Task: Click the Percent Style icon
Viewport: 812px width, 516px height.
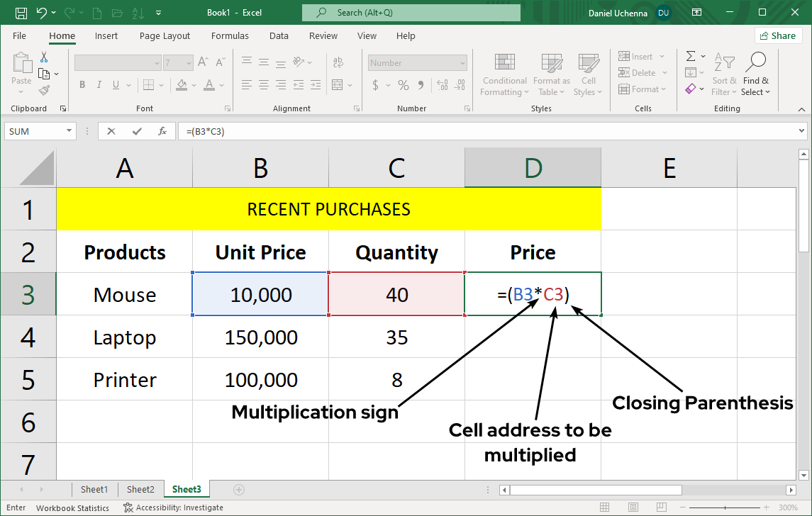Action: pyautogui.click(x=403, y=86)
